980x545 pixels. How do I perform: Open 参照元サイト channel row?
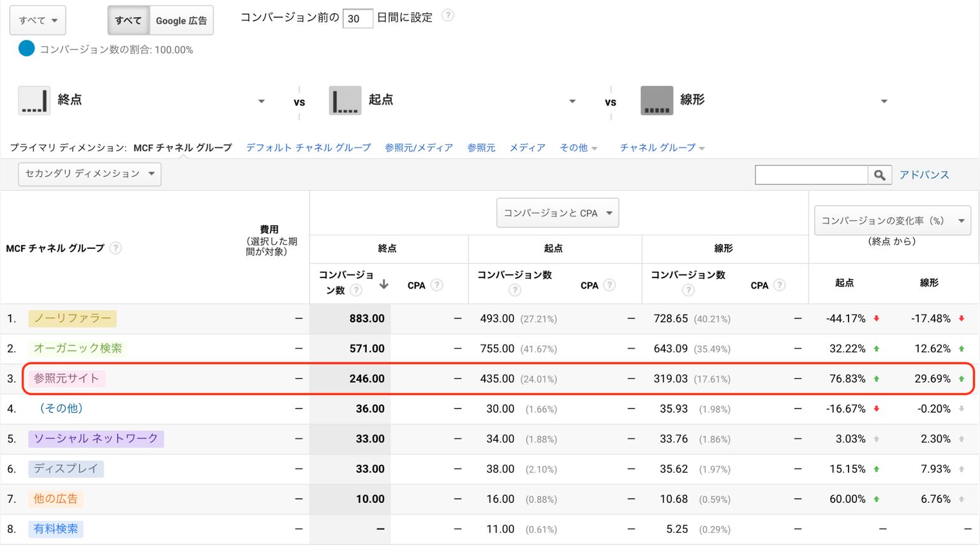click(x=66, y=378)
